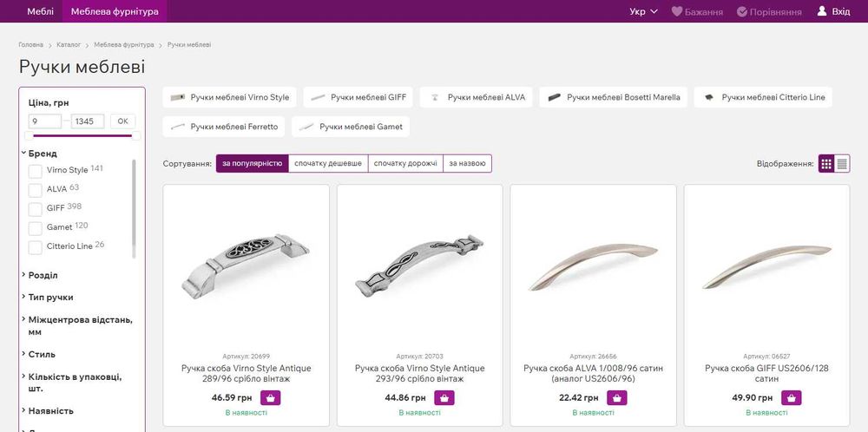
Task: Open the Ручки меблеві GIFF category link
Action: (358, 97)
